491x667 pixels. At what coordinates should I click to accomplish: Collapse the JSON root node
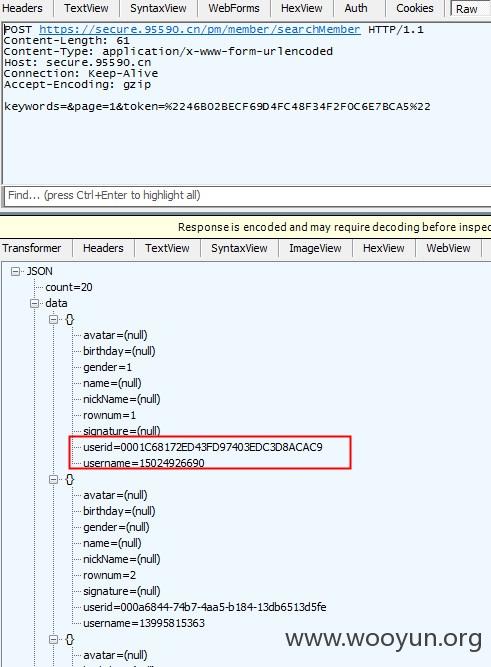16,271
